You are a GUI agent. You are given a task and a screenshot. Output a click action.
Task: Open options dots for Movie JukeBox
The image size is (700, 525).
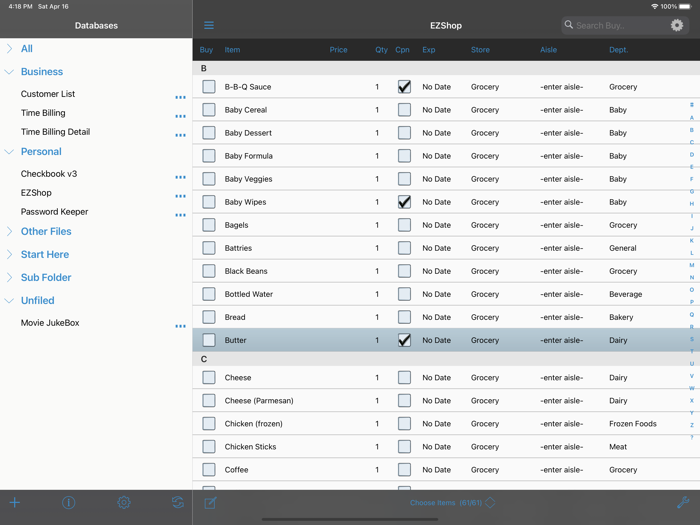pos(180,326)
